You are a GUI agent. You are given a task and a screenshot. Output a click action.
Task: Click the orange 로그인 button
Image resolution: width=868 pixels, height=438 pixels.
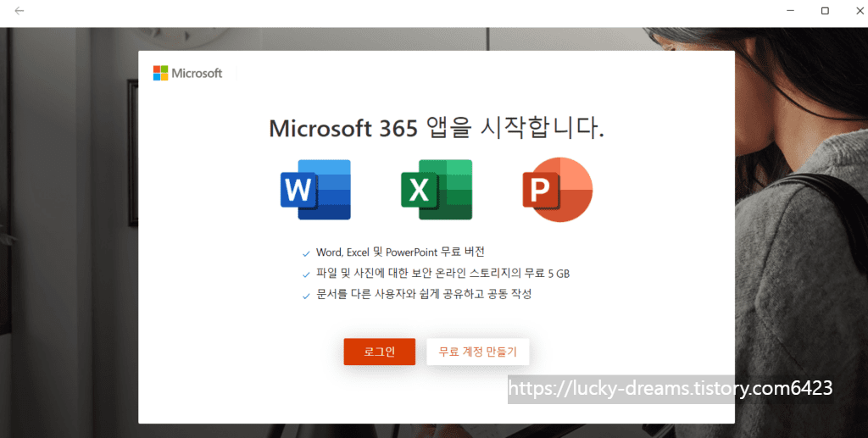click(379, 352)
